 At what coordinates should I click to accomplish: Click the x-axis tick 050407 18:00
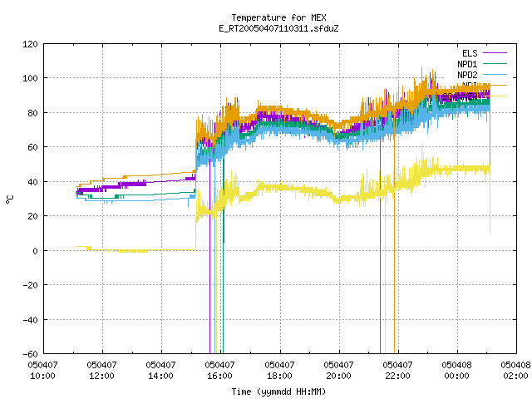pos(279,371)
